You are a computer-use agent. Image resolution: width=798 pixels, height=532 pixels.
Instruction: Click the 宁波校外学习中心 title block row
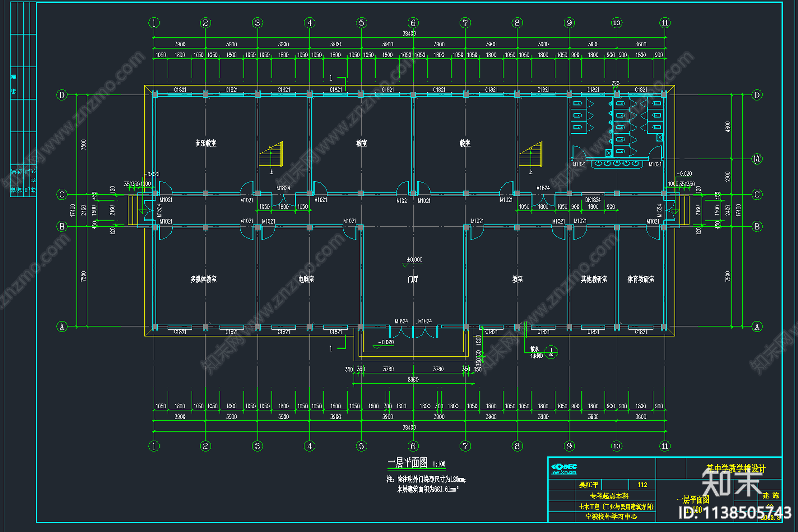point(611,517)
